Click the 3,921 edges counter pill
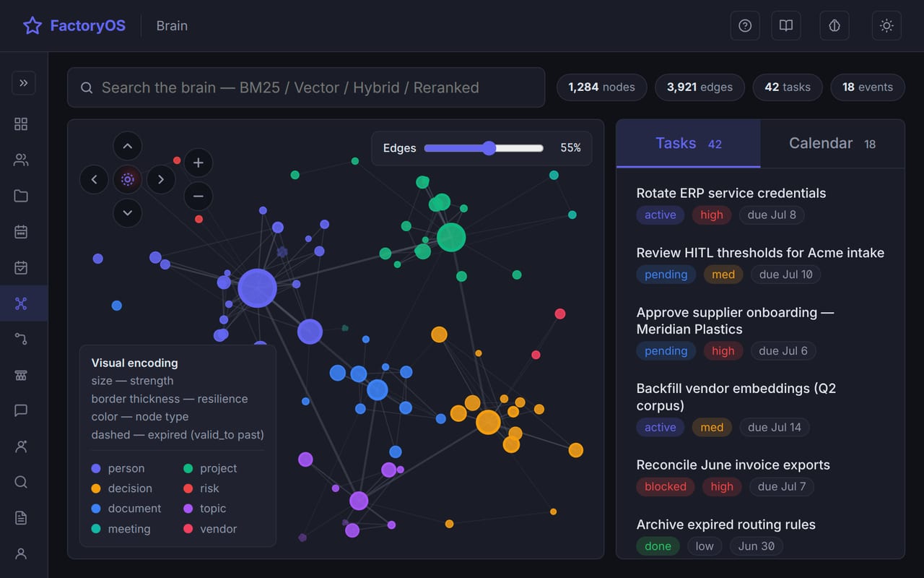 (699, 87)
